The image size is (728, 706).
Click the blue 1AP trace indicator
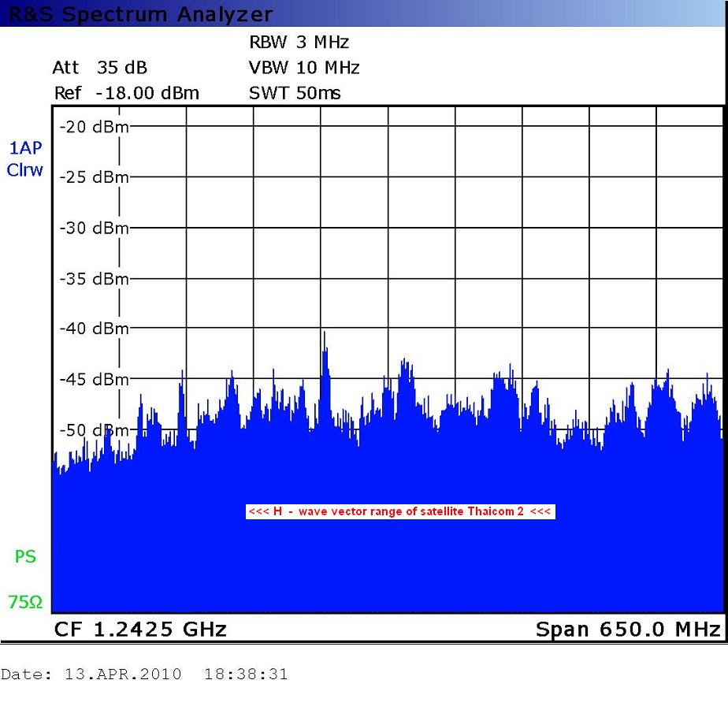(x=24, y=149)
